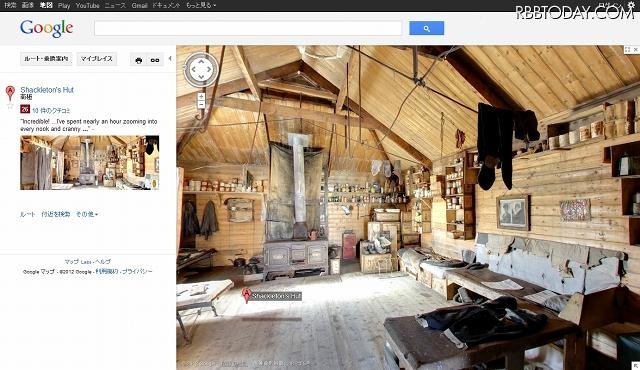Toggle the star to save Shackleton's Hut

pos(10,106)
